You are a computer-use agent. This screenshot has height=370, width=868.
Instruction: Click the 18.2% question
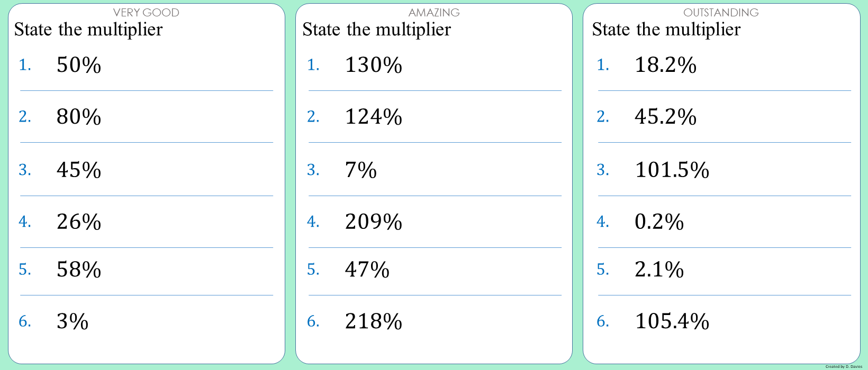pyautogui.click(x=666, y=65)
